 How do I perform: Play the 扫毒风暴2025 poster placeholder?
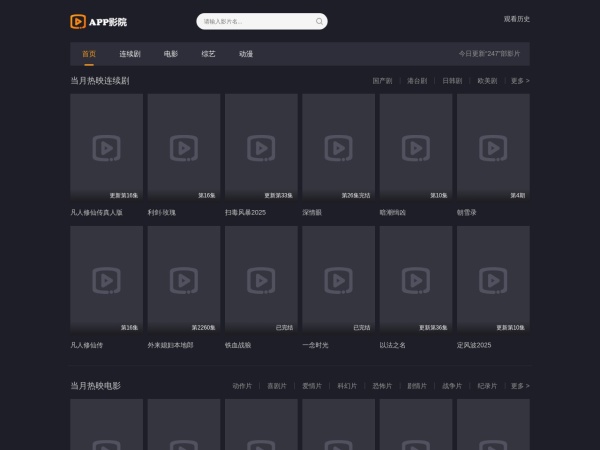261,148
